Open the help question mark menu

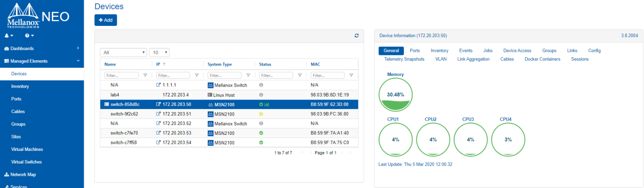30,35
